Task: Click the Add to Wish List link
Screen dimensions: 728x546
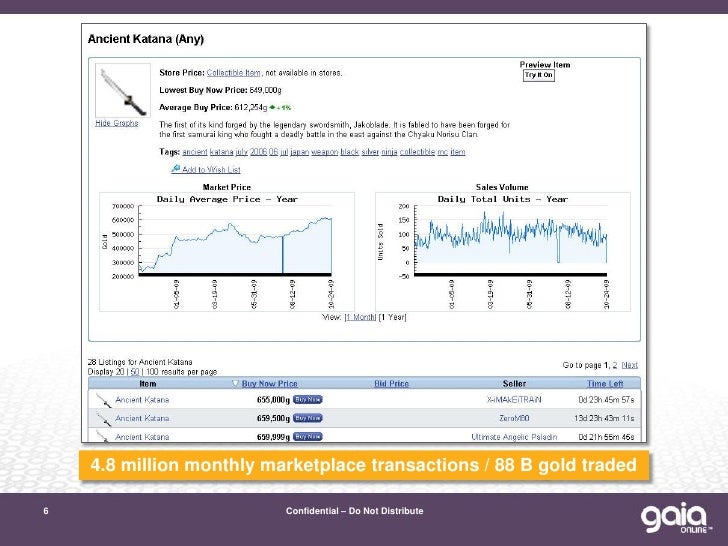Action: pos(211,169)
